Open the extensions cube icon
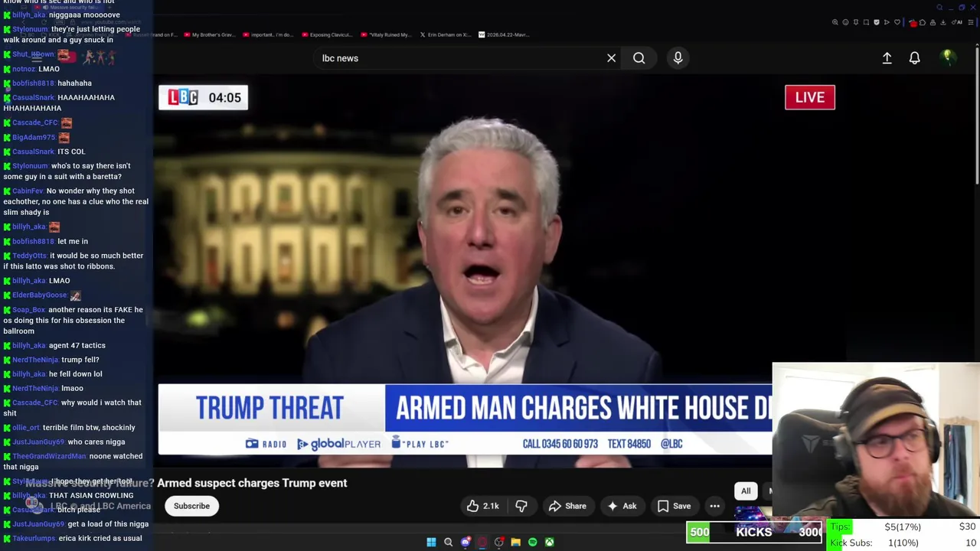The width and height of the screenshot is (980, 551). coord(923,22)
